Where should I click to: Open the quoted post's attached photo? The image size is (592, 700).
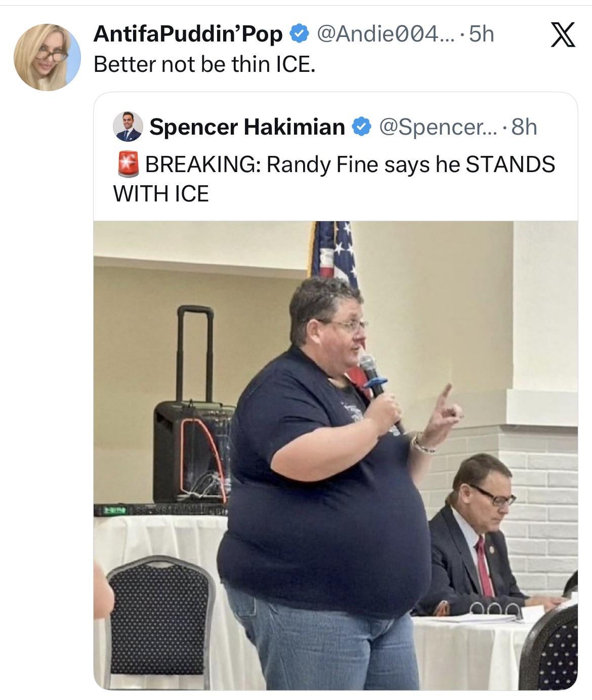point(335,455)
